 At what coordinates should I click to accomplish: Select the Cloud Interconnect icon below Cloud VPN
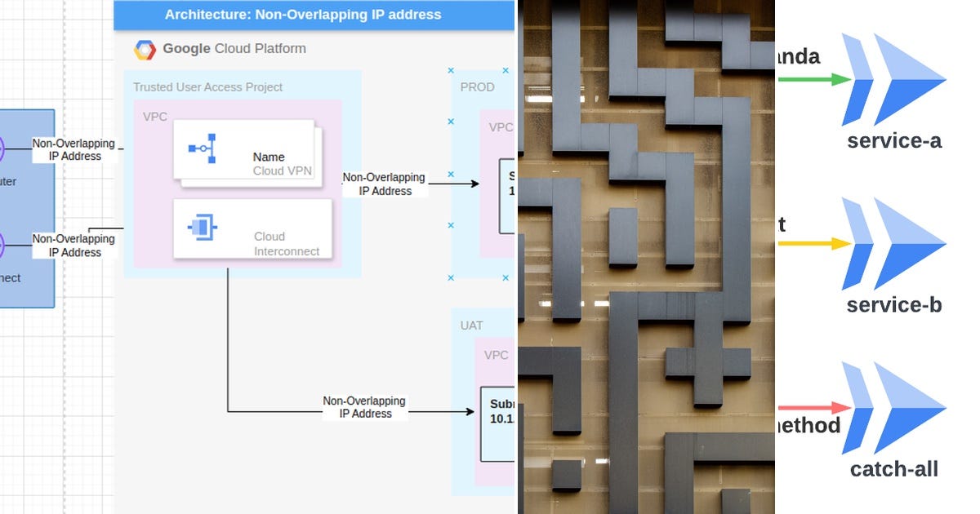tap(199, 227)
